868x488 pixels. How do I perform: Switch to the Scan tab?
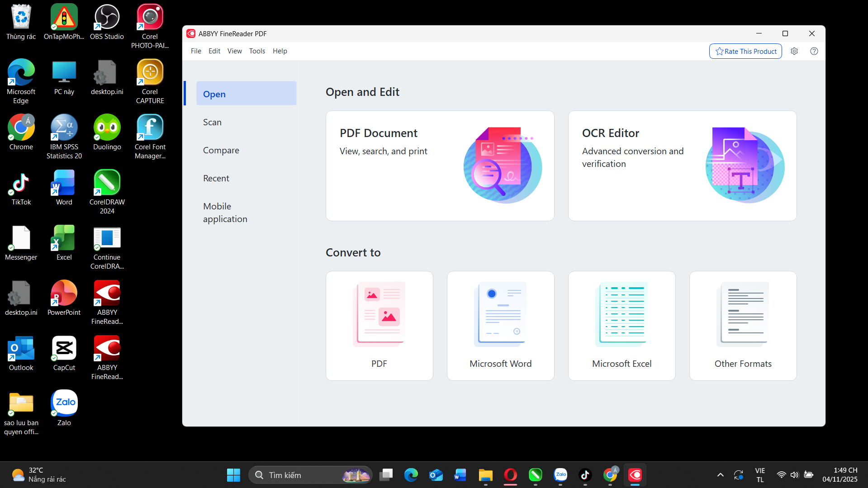pyautogui.click(x=212, y=122)
